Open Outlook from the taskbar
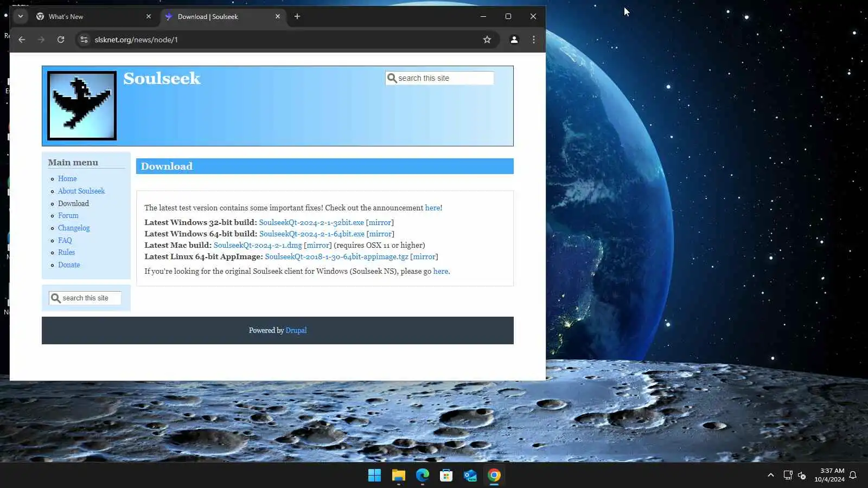The width and height of the screenshot is (868, 488). click(470, 476)
